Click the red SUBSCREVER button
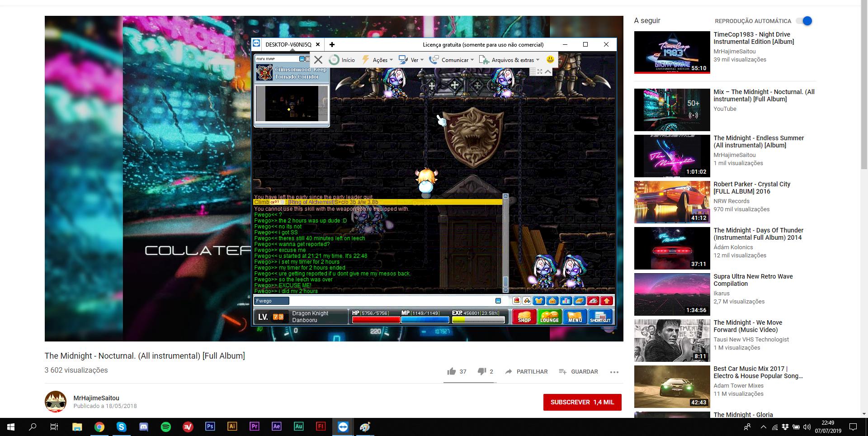This screenshot has width=868, height=436. click(x=582, y=402)
